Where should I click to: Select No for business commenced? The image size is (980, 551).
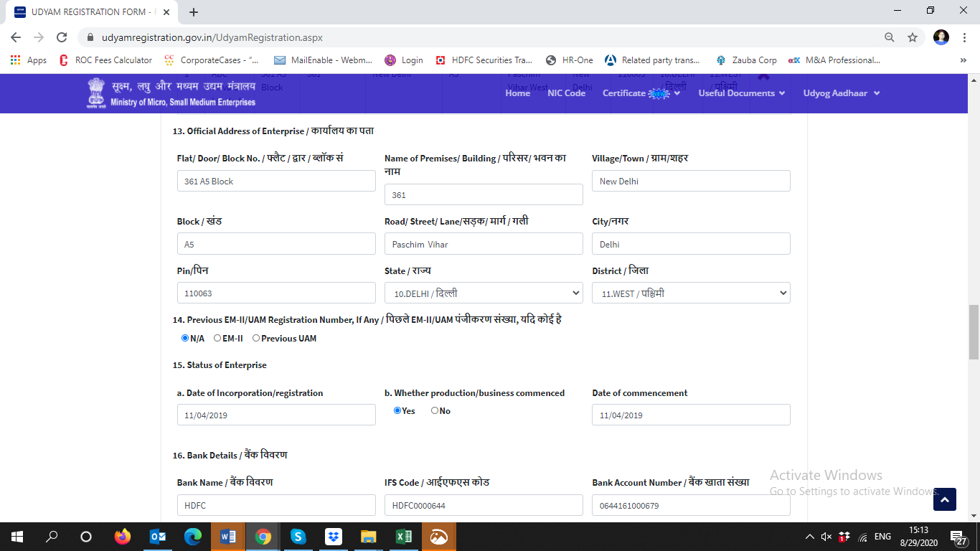(435, 410)
